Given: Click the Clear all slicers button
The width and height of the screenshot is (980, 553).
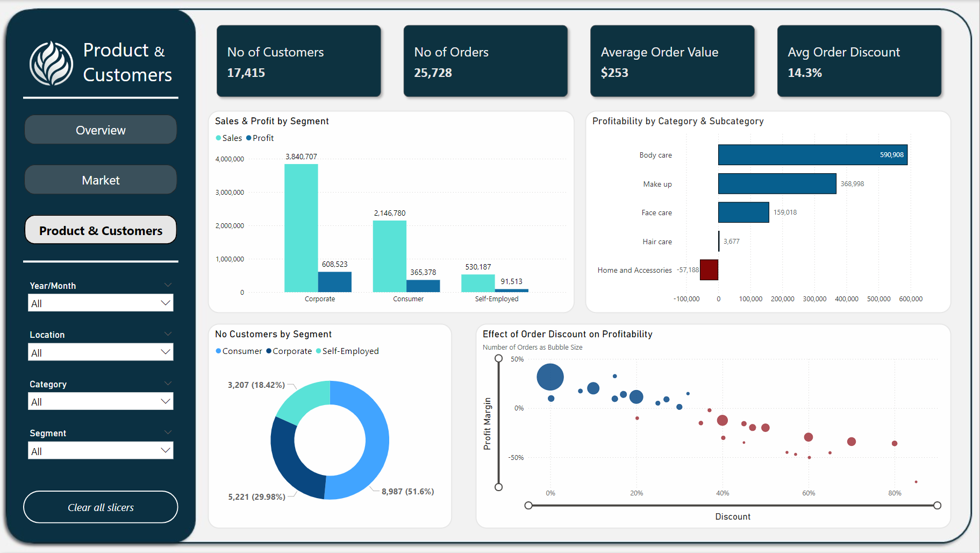Looking at the screenshot, I should 100,507.
